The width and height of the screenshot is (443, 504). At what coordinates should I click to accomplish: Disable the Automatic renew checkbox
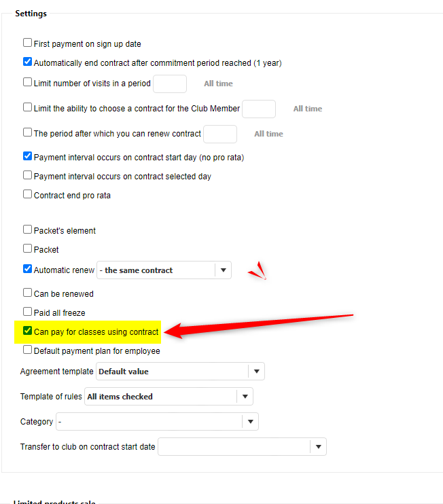[x=28, y=269]
